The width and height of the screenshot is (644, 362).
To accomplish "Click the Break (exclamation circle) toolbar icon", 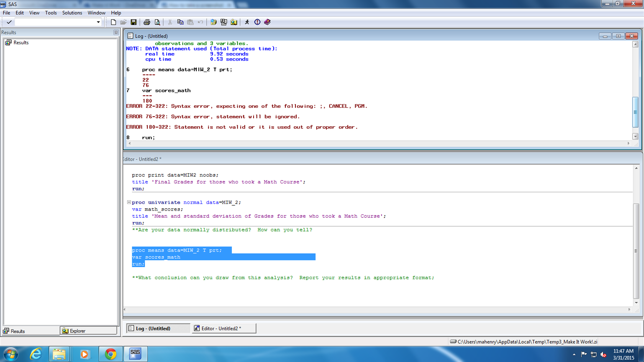I will tap(257, 22).
